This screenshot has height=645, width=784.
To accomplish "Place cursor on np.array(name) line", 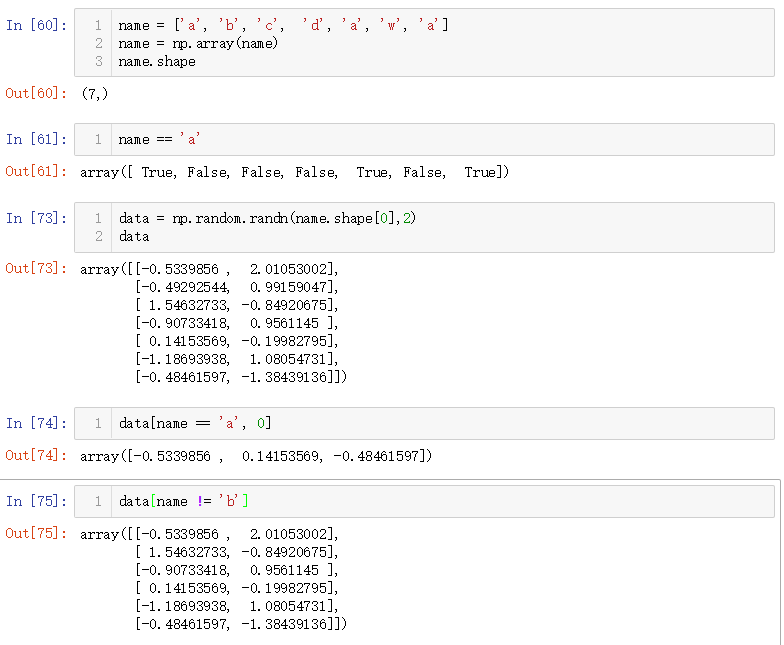I will (198, 43).
